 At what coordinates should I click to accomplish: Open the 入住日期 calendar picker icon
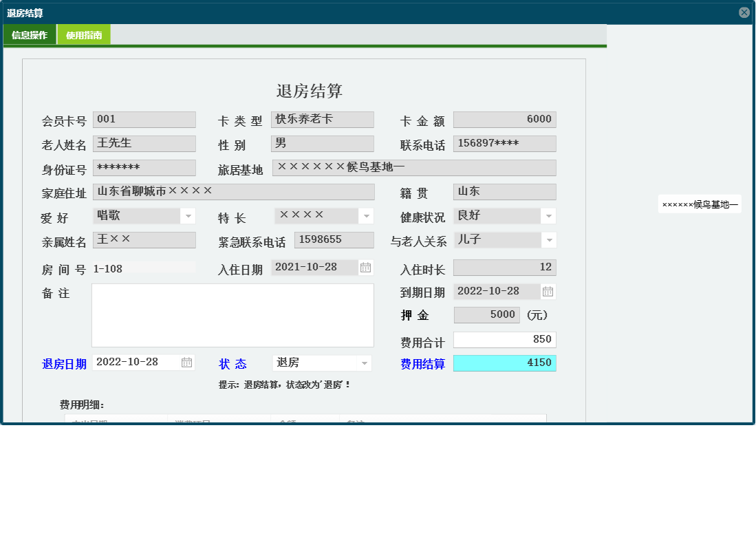pyautogui.click(x=365, y=267)
